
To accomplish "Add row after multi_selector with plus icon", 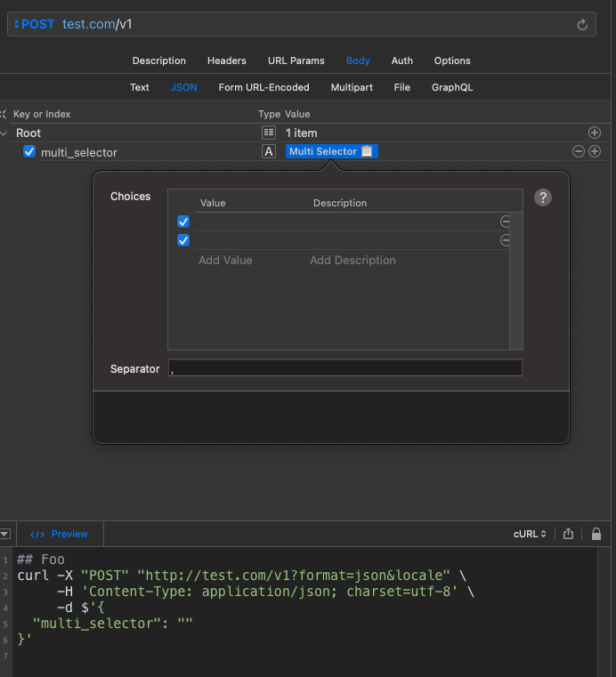I will [x=595, y=151].
